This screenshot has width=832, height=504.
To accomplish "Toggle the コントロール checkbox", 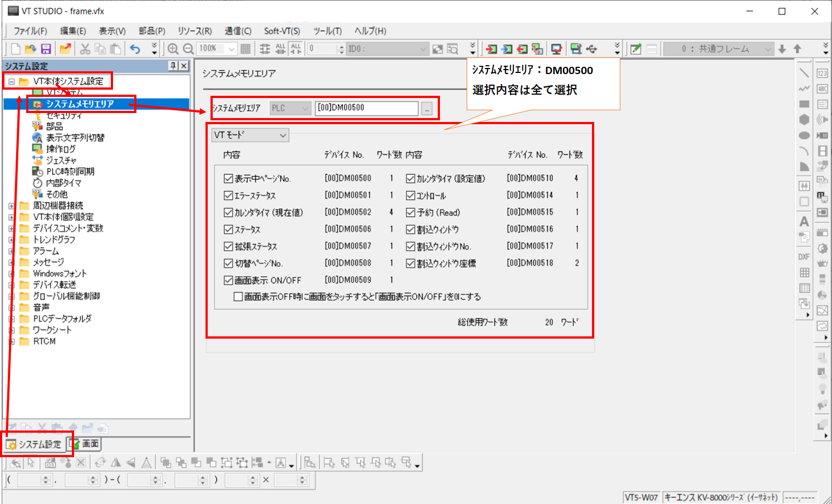I will pyautogui.click(x=410, y=195).
